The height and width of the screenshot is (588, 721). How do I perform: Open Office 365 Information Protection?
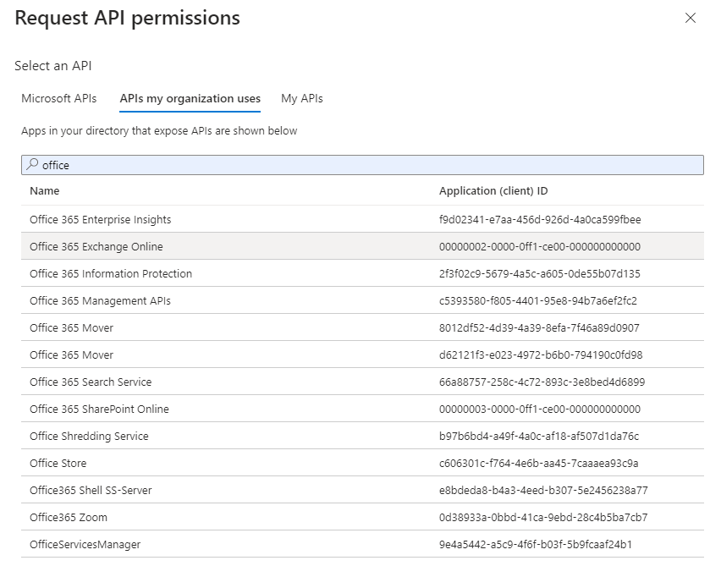pos(362,273)
